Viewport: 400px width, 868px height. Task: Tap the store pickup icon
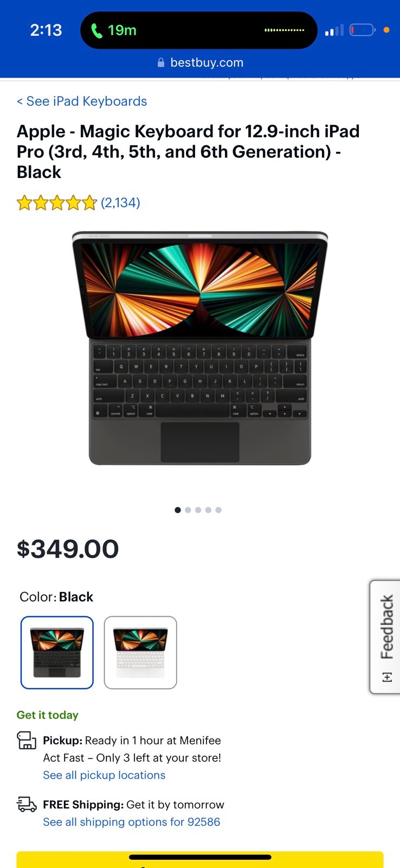pyautogui.click(x=27, y=741)
